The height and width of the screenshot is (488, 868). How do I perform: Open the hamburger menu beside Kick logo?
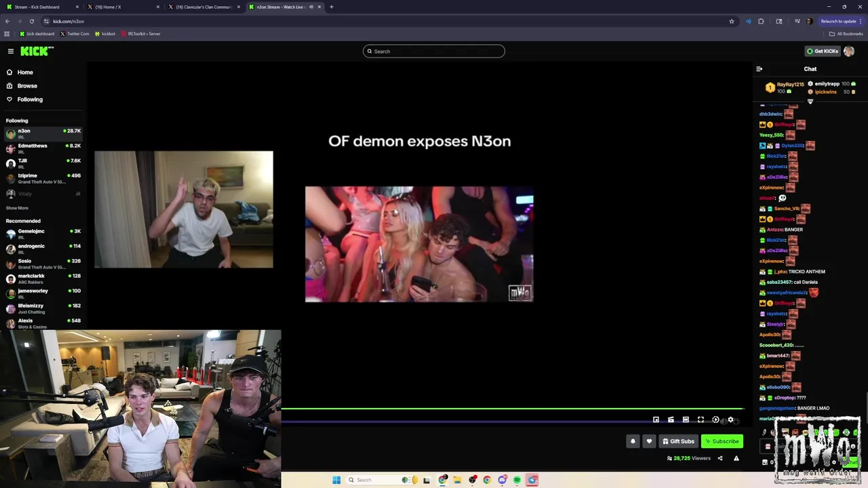pyautogui.click(x=11, y=51)
